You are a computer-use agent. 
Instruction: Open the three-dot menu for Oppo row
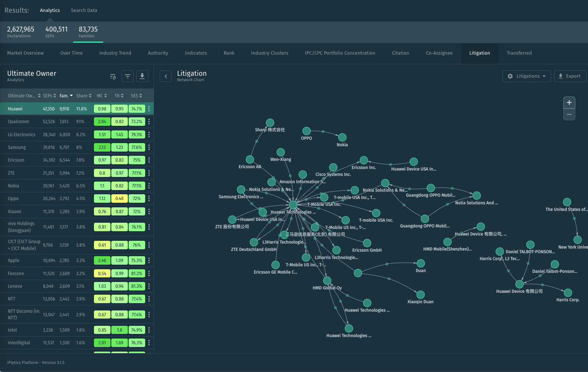(x=149, y=199)
